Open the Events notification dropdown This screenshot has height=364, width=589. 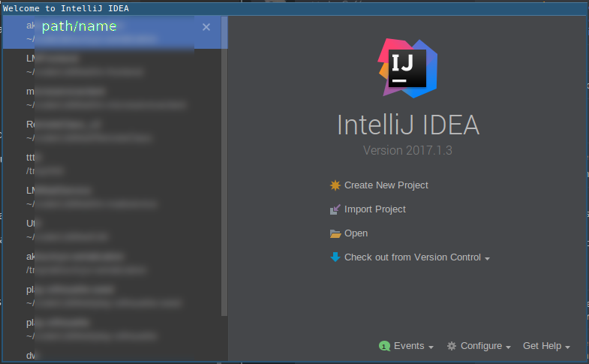tap(406, 346)
